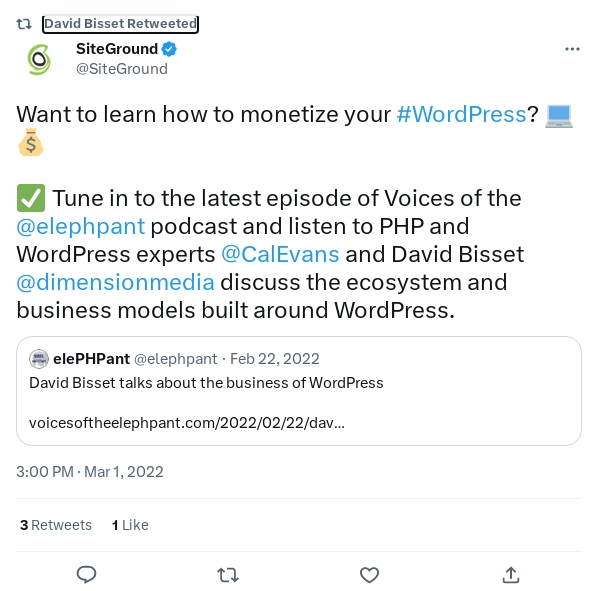Click the elePHPant quoted tweet avatar
The height and width of the screenshot is (591, 598).
click(39, 359)
